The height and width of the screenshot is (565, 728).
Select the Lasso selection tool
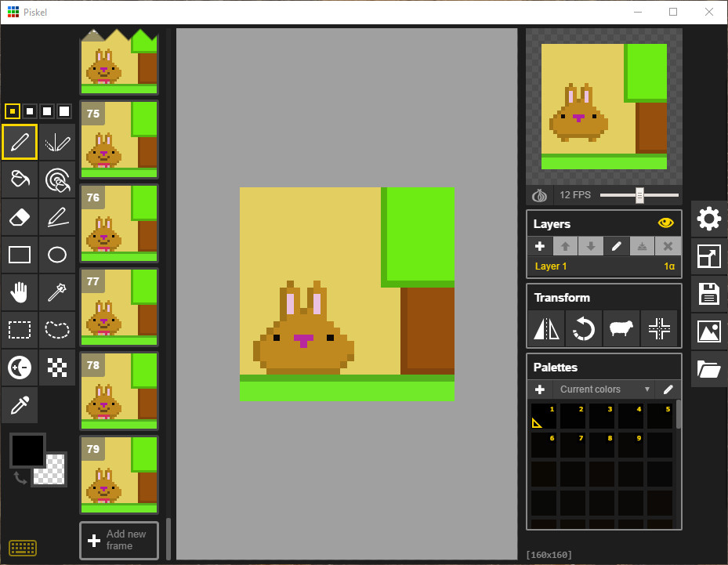[x=57, y=330]
